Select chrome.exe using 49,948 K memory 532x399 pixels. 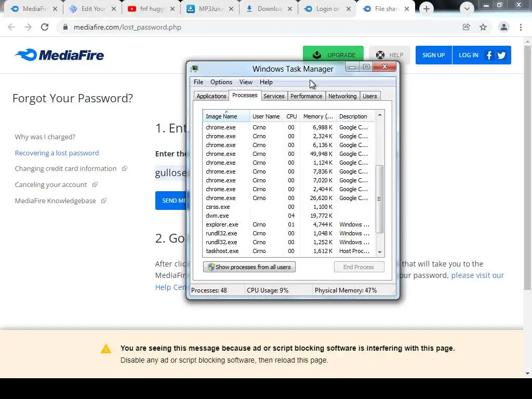tap(289, 154)
